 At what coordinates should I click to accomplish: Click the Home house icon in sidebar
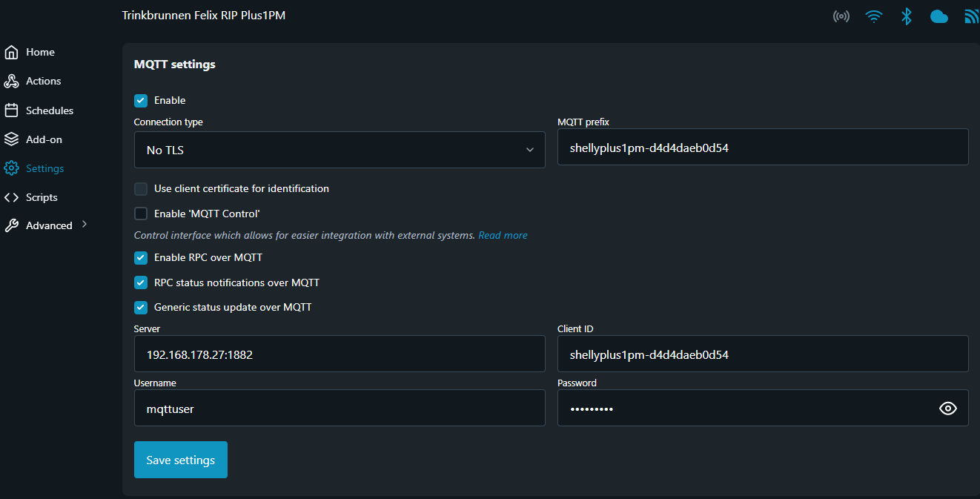coord(11,53)
